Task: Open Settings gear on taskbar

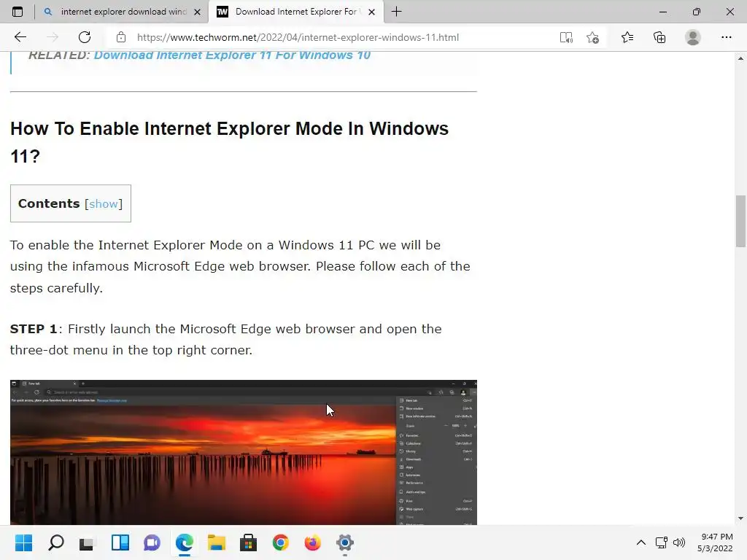Action: pos(345,542)
